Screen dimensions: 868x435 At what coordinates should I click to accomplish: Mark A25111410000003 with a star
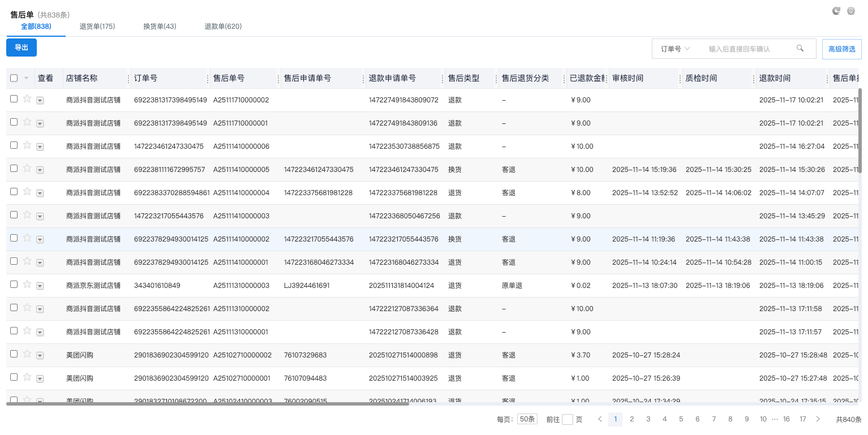point(27,214)
